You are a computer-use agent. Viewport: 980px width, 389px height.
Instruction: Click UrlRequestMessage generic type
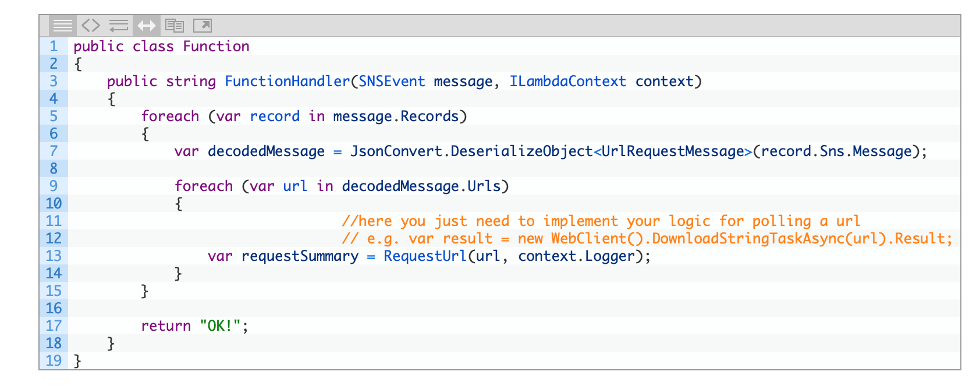[673, 151]
